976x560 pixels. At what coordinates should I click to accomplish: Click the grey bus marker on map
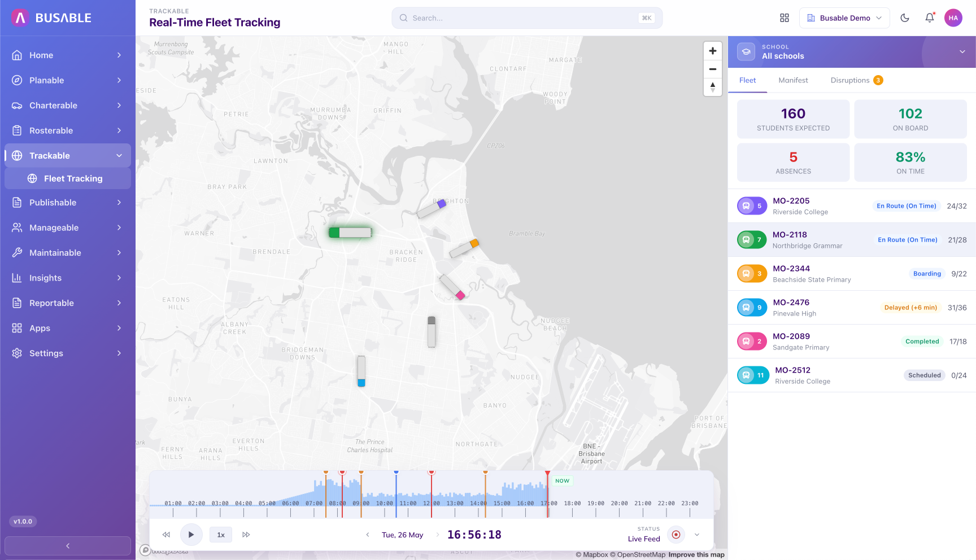(432, 332)
